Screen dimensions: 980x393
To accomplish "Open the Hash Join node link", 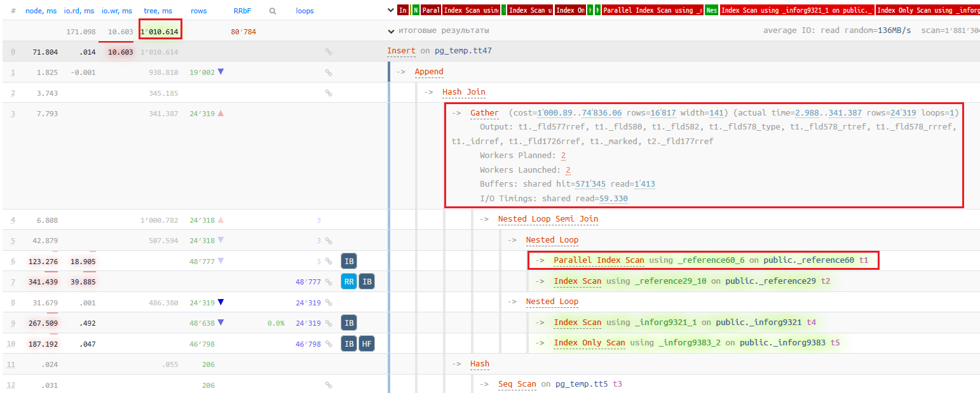I will [464, 92].
